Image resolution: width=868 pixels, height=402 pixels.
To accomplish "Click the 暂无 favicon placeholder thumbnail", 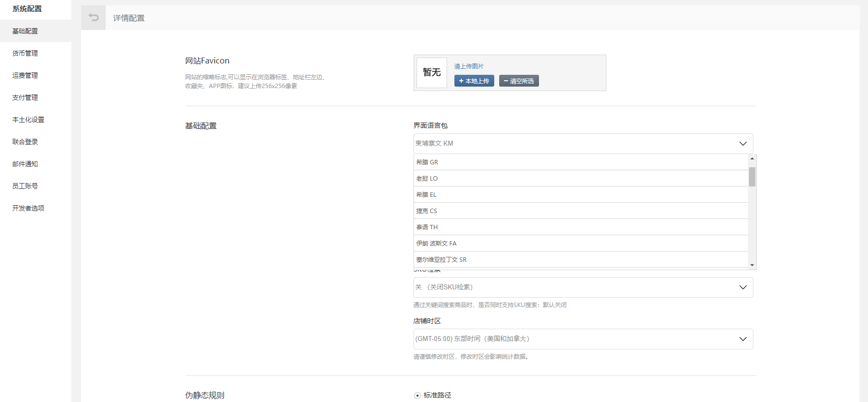I will click(432, 73).
